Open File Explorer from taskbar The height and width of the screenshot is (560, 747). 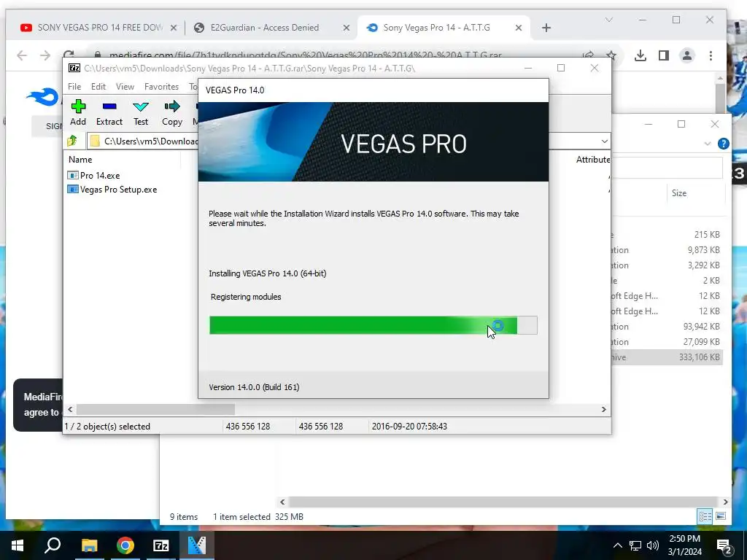tap(89, 545)
